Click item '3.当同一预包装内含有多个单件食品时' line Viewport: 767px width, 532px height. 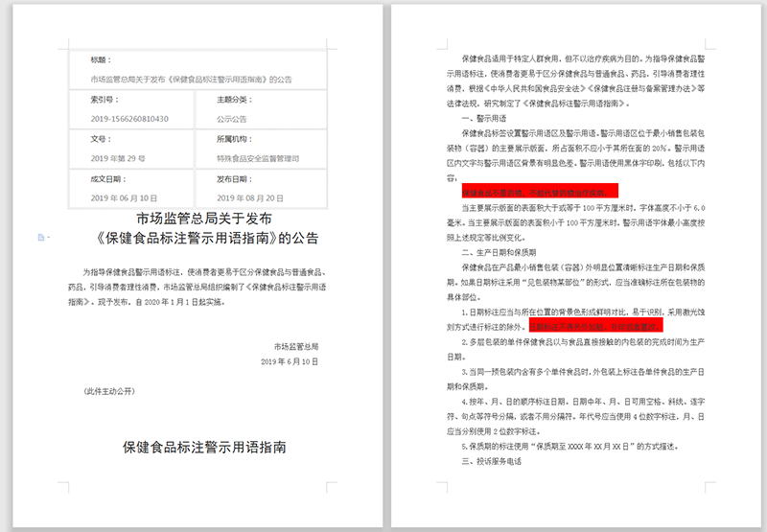point(583,372)
